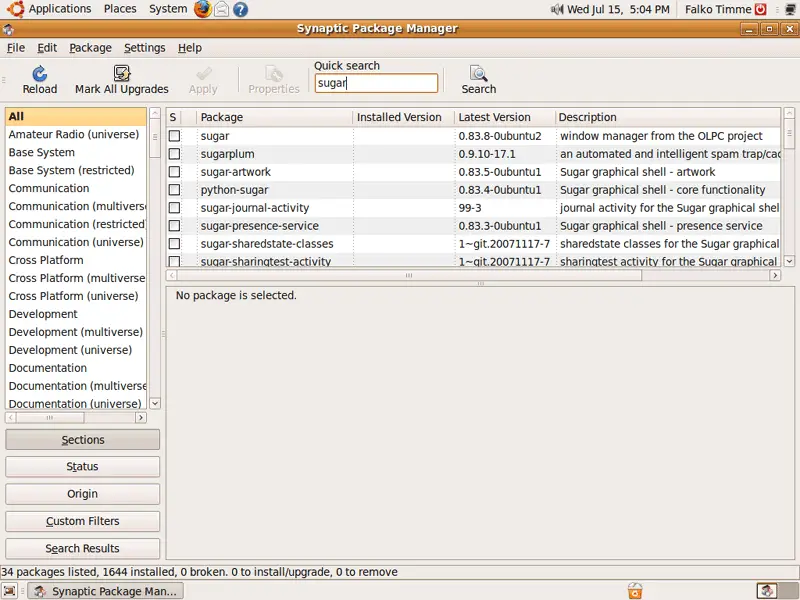Select the Communication (universe) section
The height and width of the screenshot is (600, 800).
76,242
